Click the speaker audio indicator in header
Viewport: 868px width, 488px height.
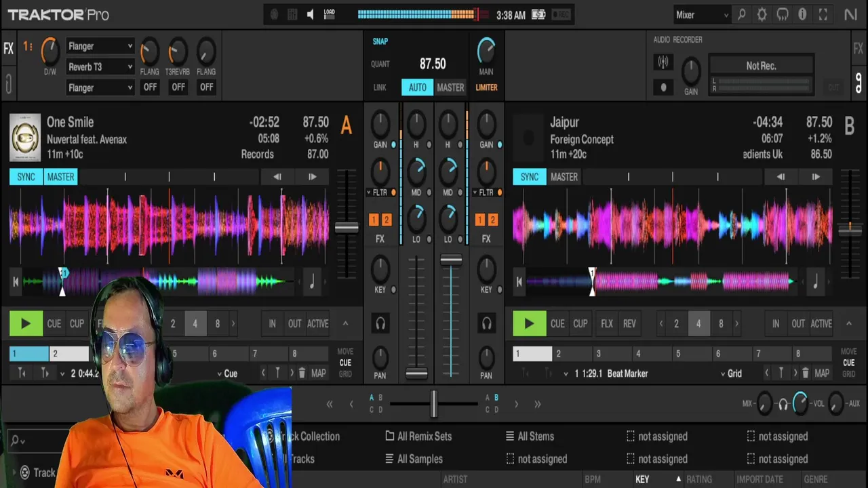click(310, 15)
